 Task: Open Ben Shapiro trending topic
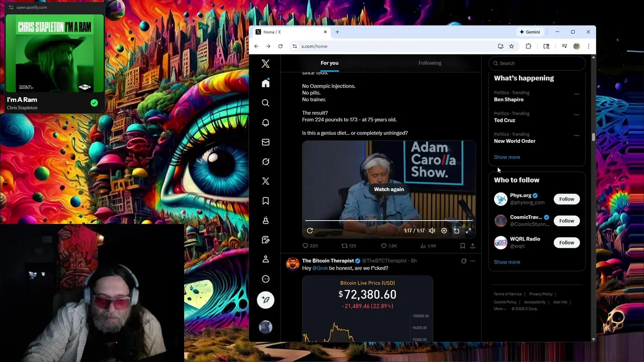(509, 100)
